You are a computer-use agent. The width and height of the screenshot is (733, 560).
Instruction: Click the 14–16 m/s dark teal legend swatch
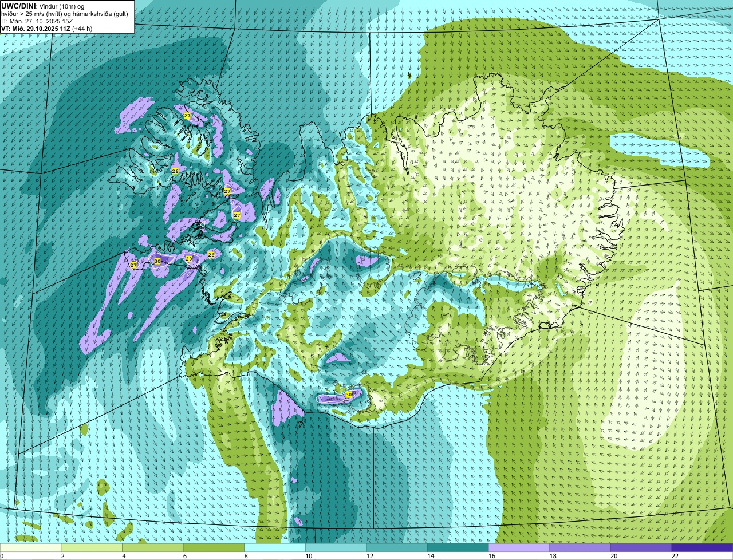click(458, 547)
